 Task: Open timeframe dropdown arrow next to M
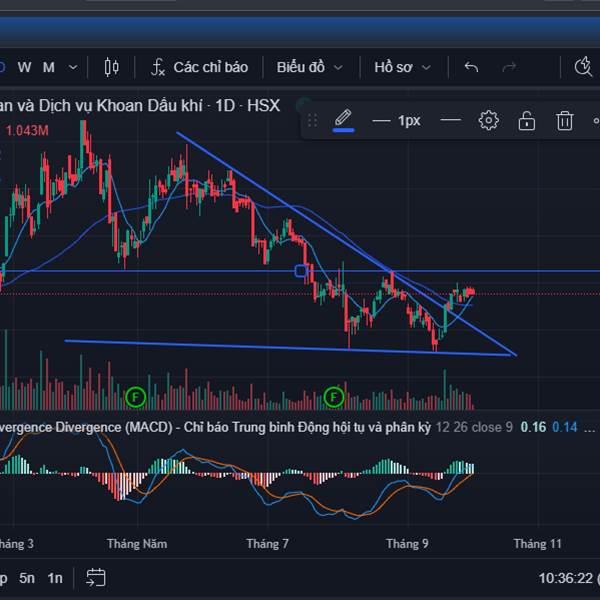pos(73,68)
